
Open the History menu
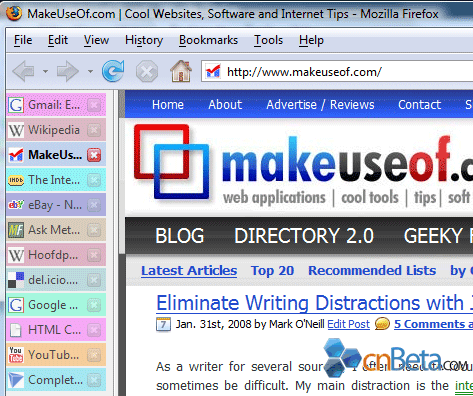pyautogui.click(x=144, y=40)
